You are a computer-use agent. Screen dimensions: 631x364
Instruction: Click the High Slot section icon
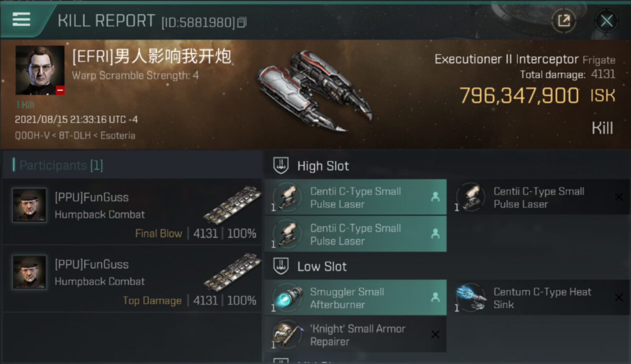coord(281,165)
